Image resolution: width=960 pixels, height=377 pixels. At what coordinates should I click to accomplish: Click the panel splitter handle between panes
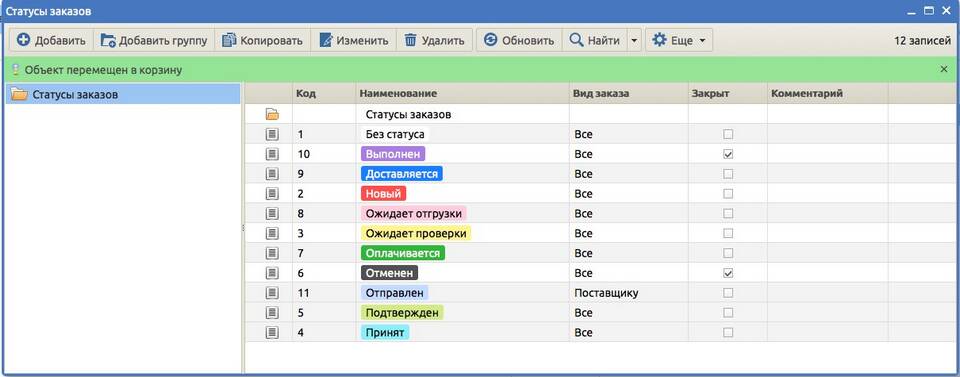243,228
